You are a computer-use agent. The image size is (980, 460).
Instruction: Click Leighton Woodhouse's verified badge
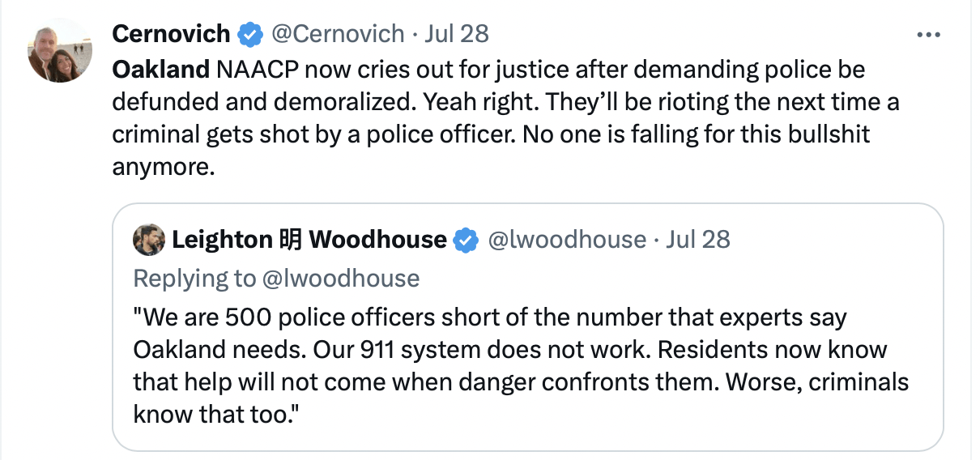pyautogui.click(x=465, y=241)
